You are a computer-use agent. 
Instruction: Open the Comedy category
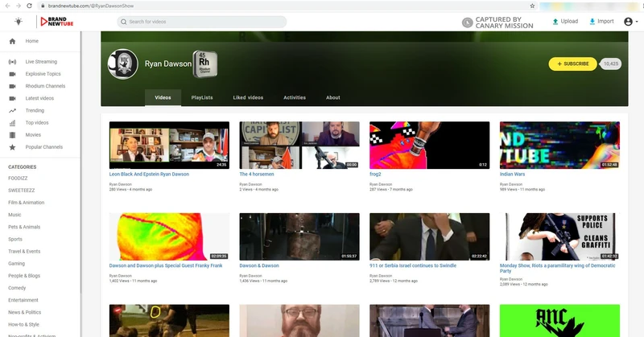tap(17, 288)
